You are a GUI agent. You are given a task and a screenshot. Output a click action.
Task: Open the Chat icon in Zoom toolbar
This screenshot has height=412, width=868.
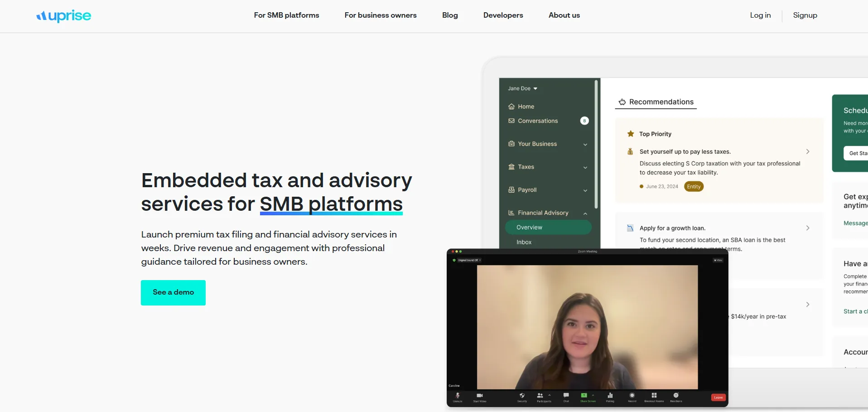point(566,396)
